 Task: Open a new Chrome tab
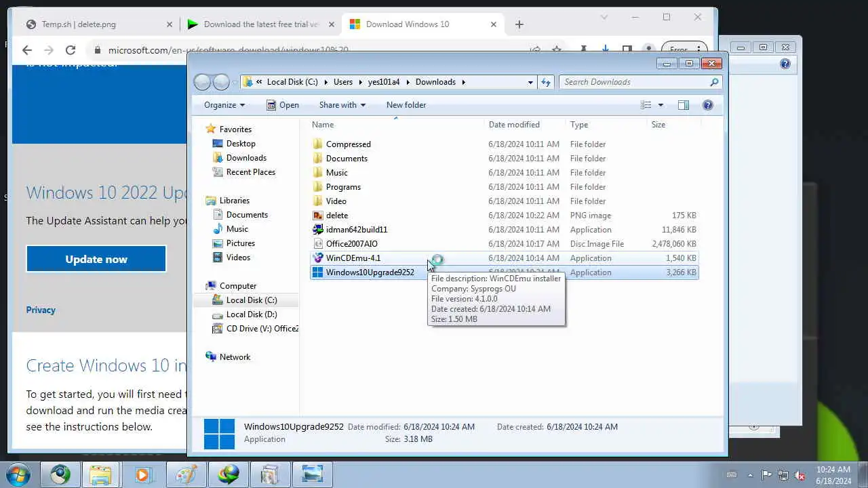click(x=519, y=24)
